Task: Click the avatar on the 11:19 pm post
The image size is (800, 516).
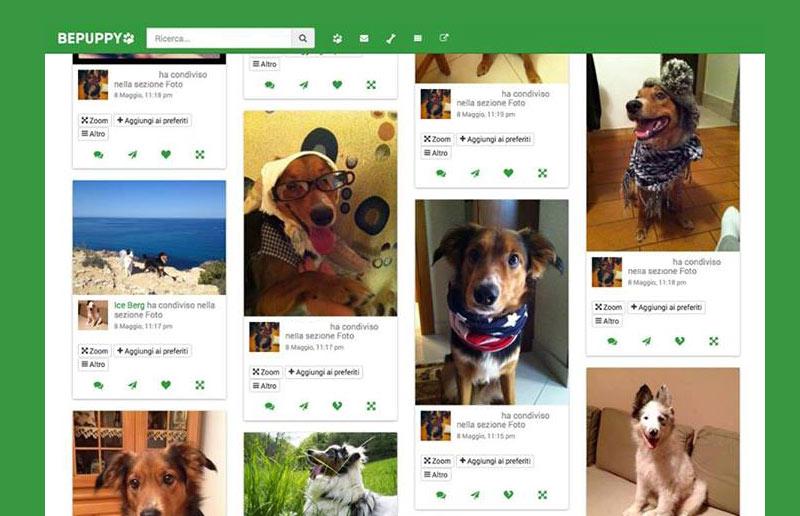Action: 436,104
